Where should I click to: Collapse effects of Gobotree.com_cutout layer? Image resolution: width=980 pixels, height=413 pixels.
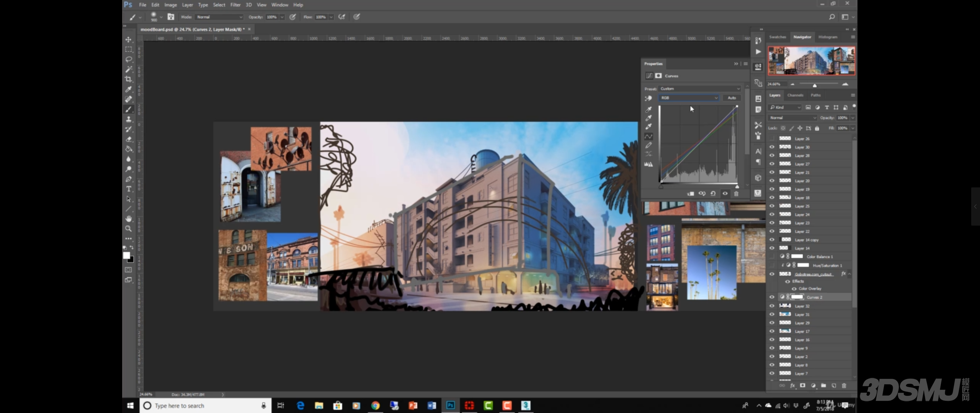(849, 274)
